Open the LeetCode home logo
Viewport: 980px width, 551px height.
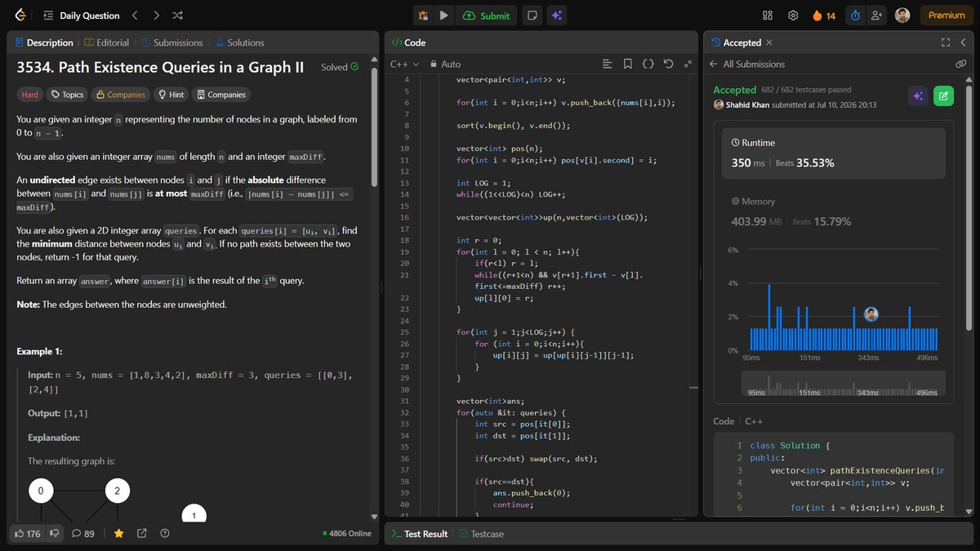pyautogui.click(x=20, y=16)
